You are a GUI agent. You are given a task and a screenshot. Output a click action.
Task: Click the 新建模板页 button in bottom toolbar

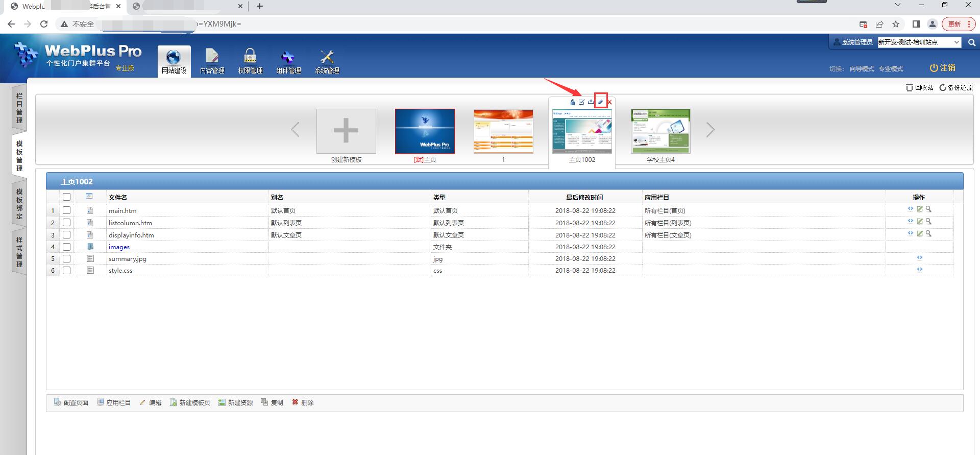click(190, 403)
